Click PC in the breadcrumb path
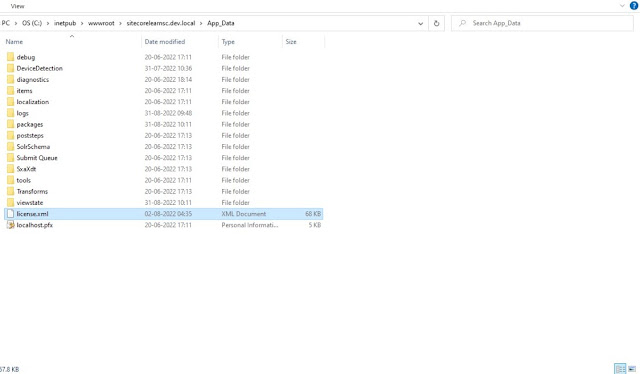This screenshot has width=640, height=374. pos(6,23)
